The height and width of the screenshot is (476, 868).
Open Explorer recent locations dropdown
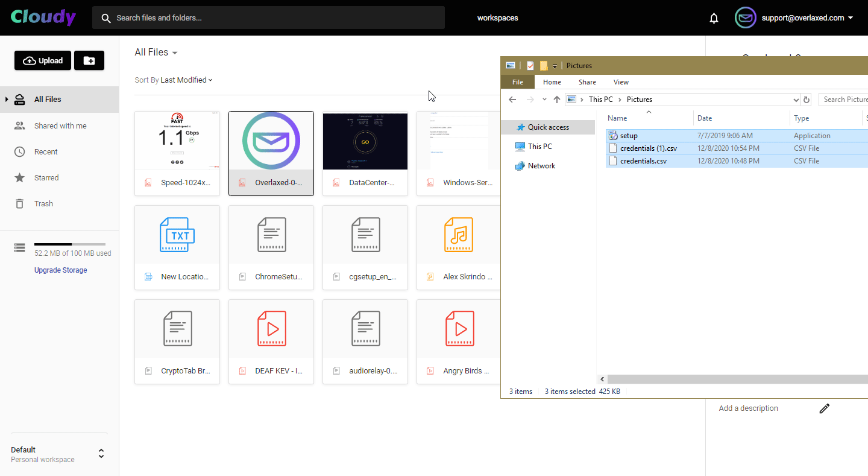(x=544, y=100)
